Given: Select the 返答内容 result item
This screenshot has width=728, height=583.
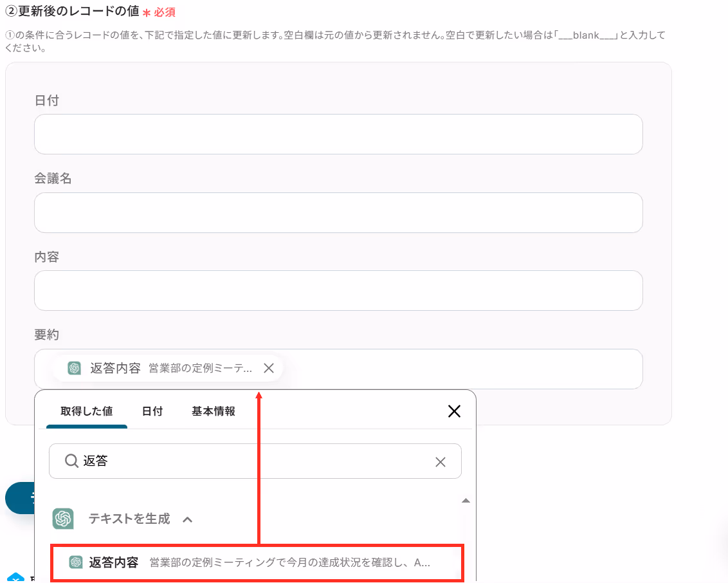Looking at the screenshot, I should (x=257, y=562).
